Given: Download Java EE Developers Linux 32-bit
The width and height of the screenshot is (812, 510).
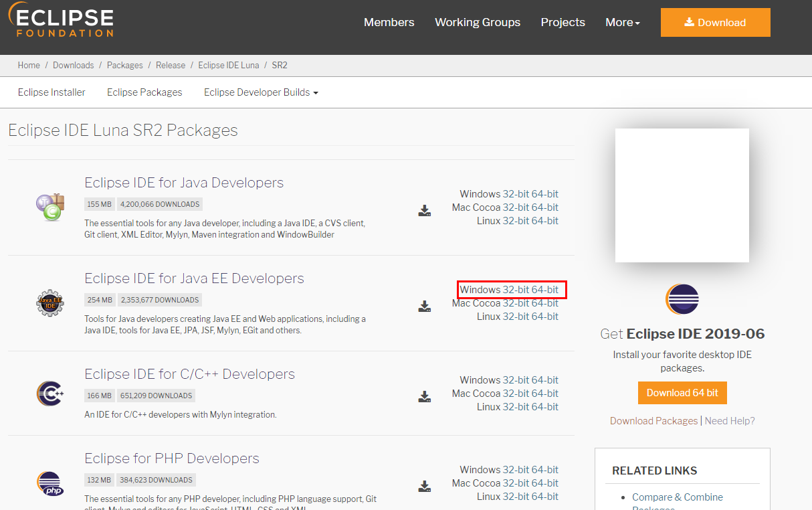Looking at the screenshot, I should pyautogui.click(x=516, y=317).
